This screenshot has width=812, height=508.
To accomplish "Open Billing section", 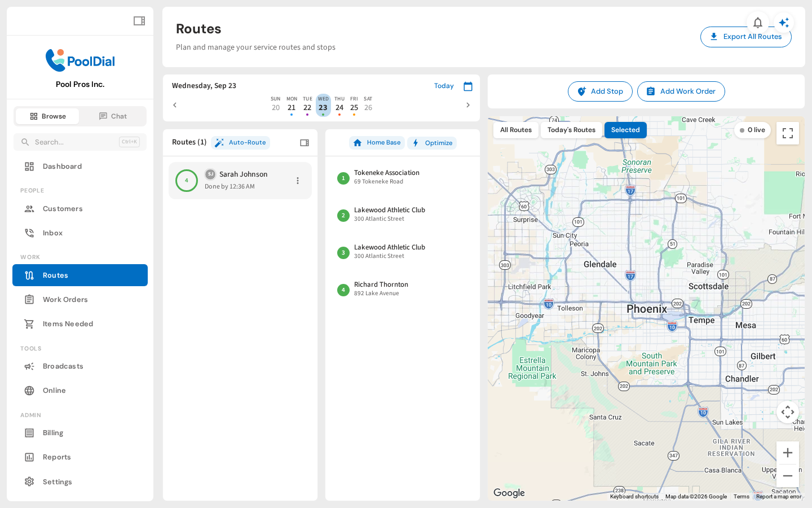I will point(80,433).
